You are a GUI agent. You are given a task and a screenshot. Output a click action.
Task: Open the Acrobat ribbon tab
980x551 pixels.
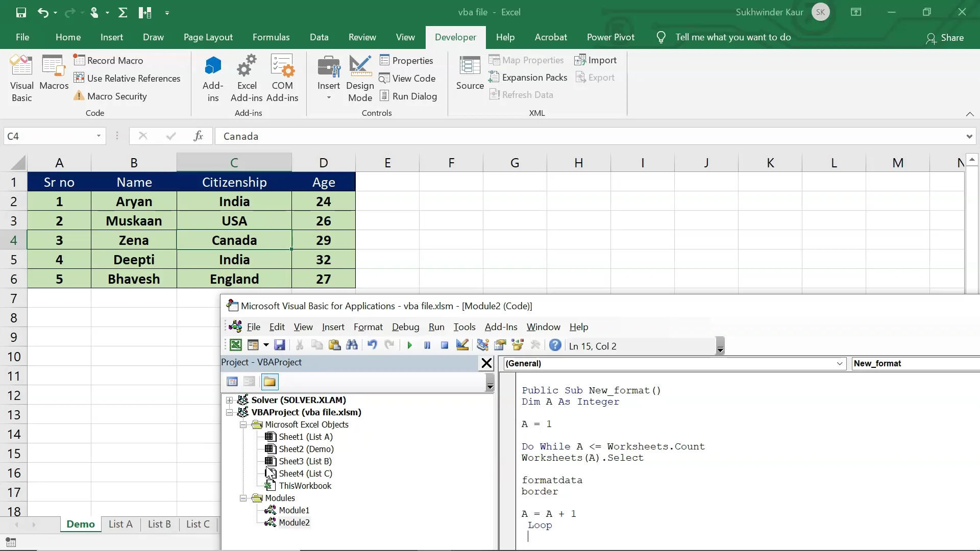551,37
